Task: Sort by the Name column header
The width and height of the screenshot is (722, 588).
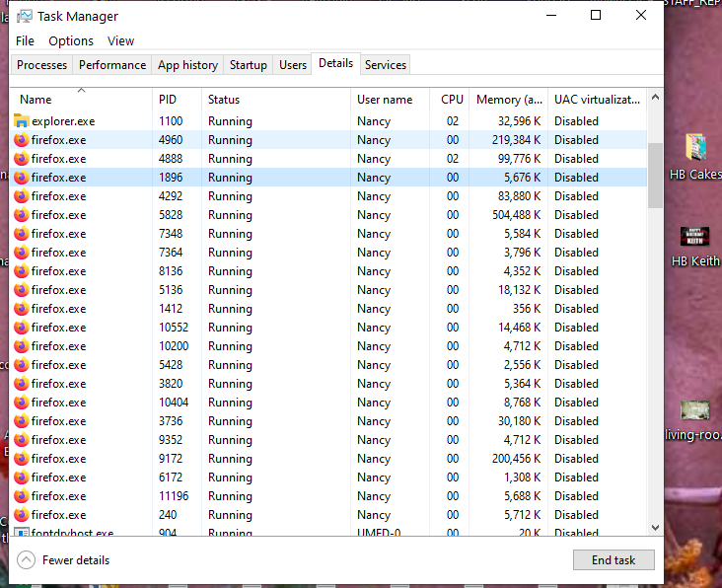Action: pos(36,100)
